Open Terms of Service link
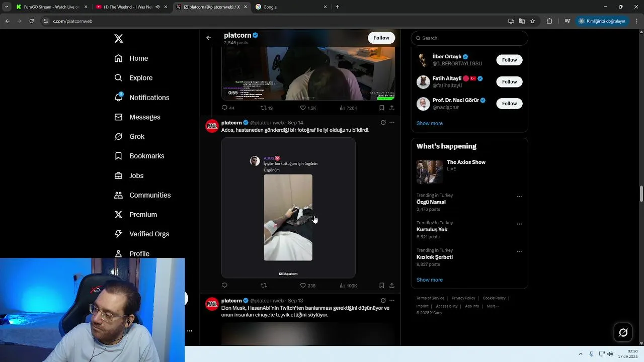 coord(430,298)
